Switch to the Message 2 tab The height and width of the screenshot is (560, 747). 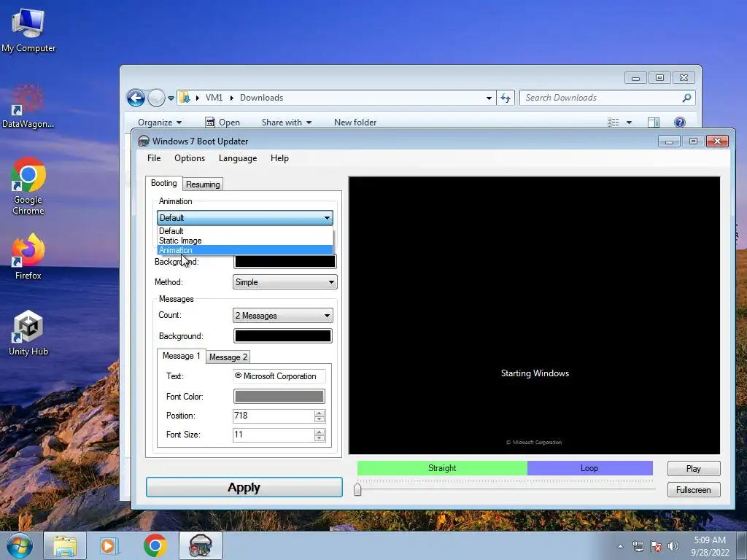click(x=228, y=357)
